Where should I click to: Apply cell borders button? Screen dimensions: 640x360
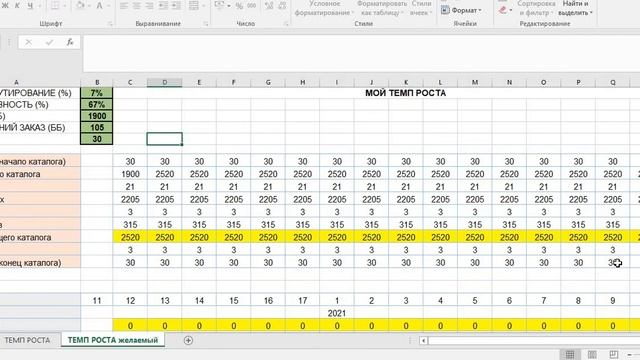[x=55, y=6]
